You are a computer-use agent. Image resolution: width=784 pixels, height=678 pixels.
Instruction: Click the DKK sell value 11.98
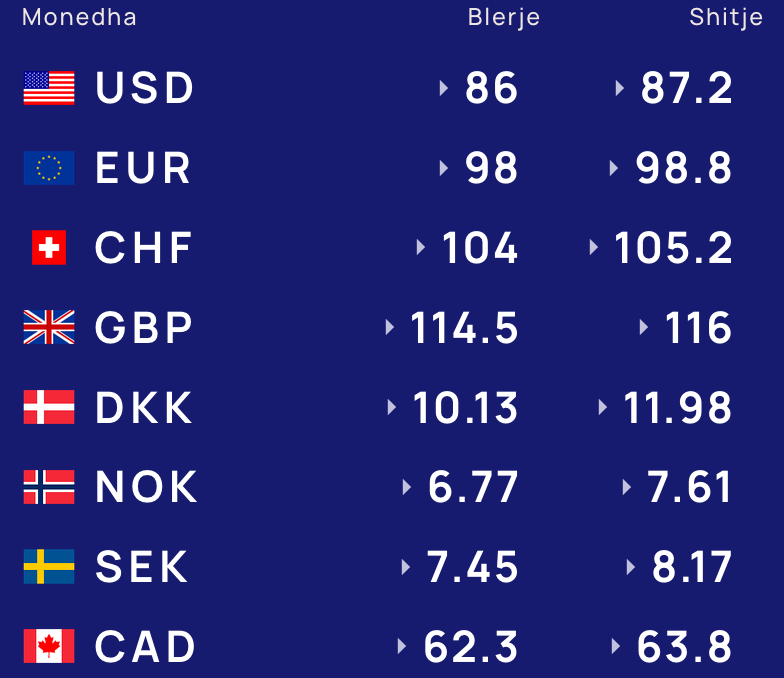678,408
